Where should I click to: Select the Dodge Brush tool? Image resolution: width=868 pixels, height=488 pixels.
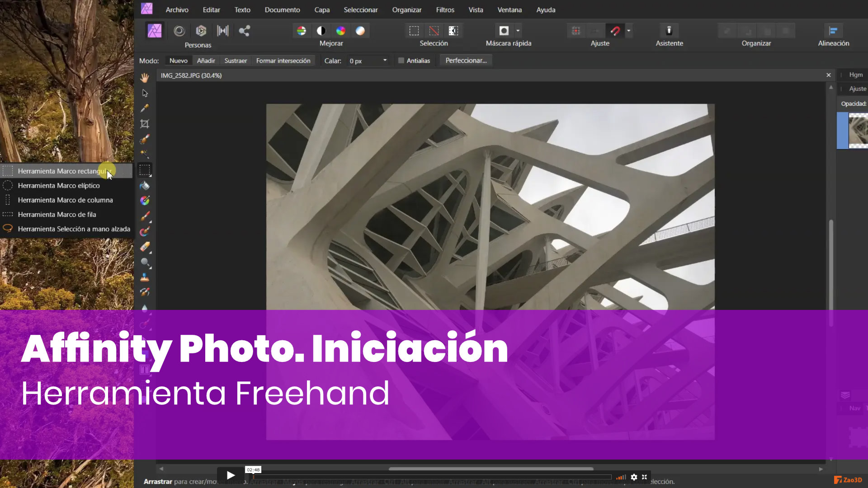[145, 262]
